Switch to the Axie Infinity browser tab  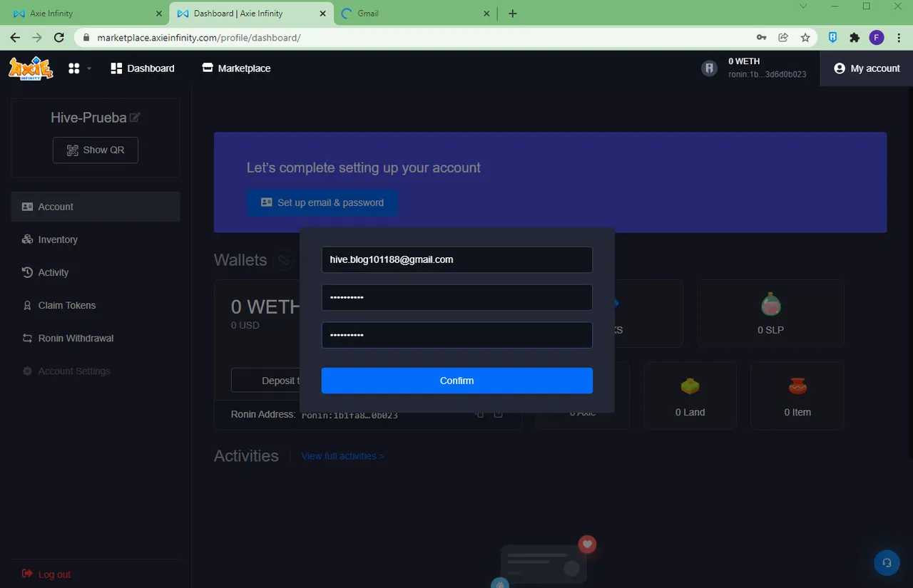pos(86,14)
